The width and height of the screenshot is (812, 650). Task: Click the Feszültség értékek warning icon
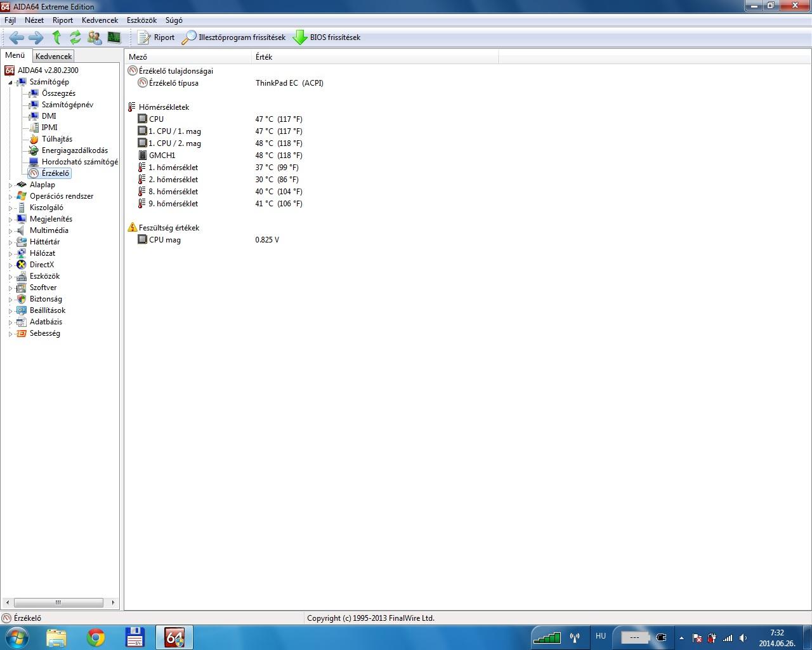(132, 227)
